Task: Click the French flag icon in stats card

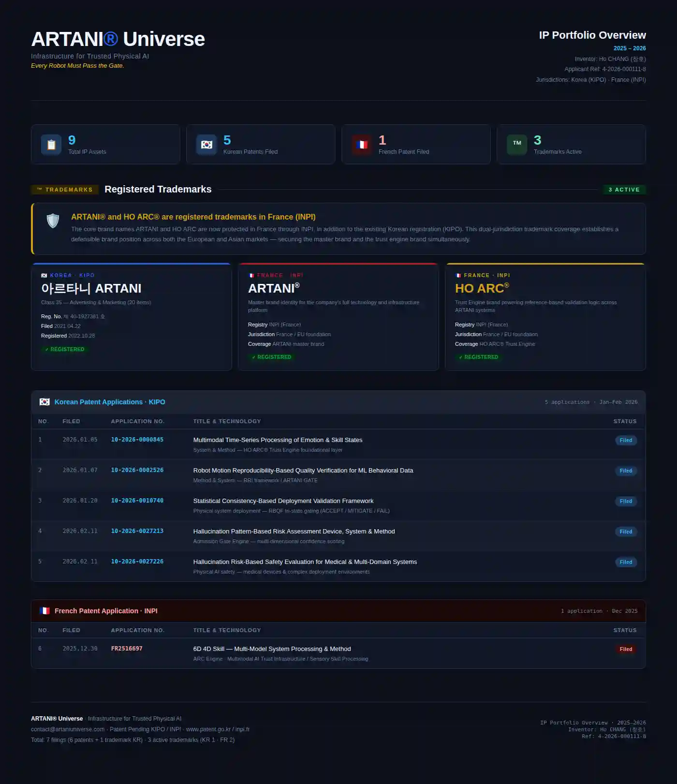Action: pyautogui.click(x=362, y=145)
